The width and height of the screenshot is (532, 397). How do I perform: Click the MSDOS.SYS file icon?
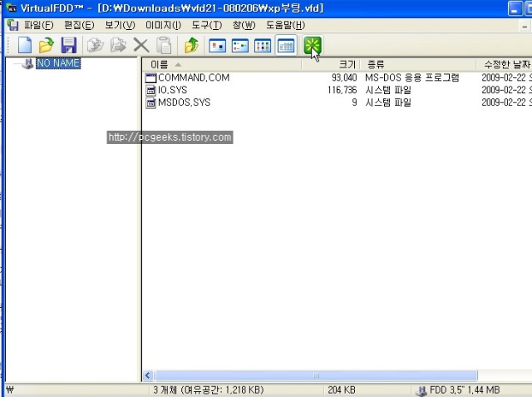click(x=150, y=102)
